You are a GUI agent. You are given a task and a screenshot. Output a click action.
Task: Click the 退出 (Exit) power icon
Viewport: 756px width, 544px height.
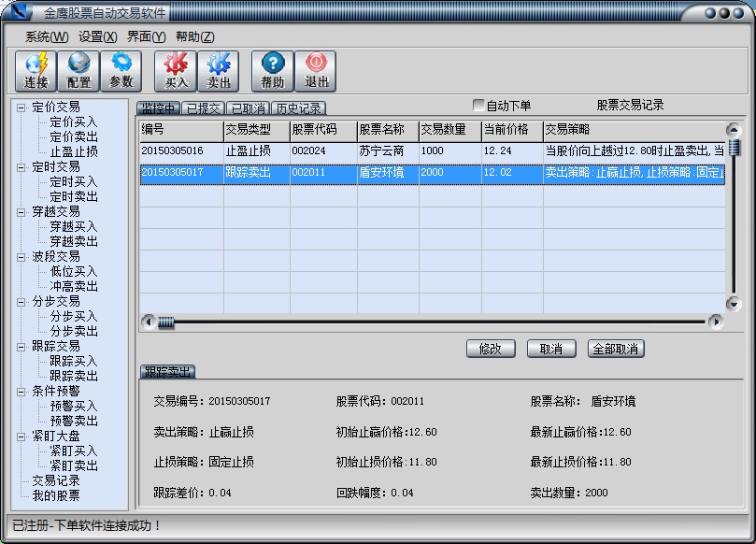click(x=316, y=70)
